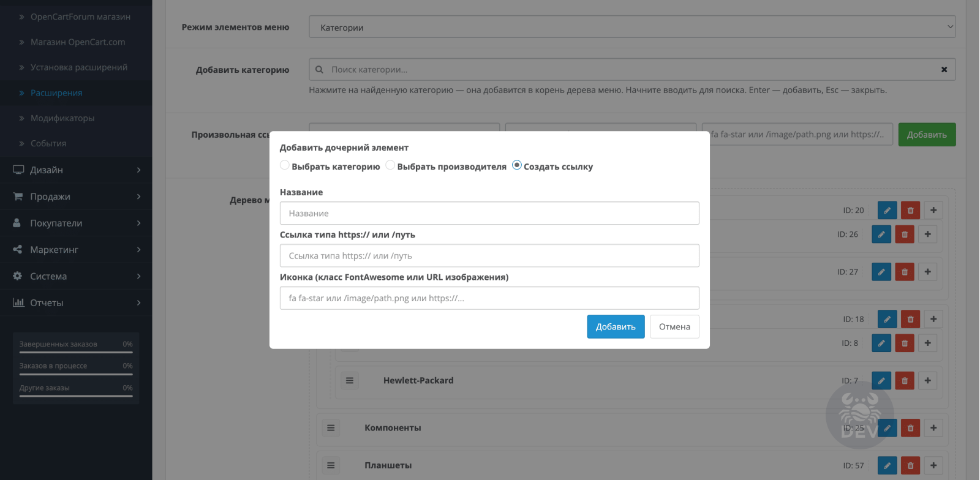Select the Выбрать производителя radio option
The image size is (980, 480).
tap(390, 165)
